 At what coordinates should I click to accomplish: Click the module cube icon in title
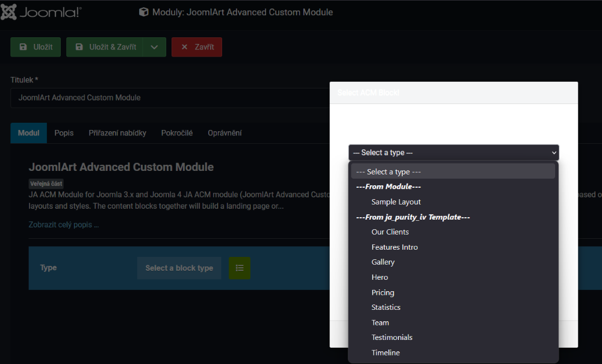tap(144, 12)
